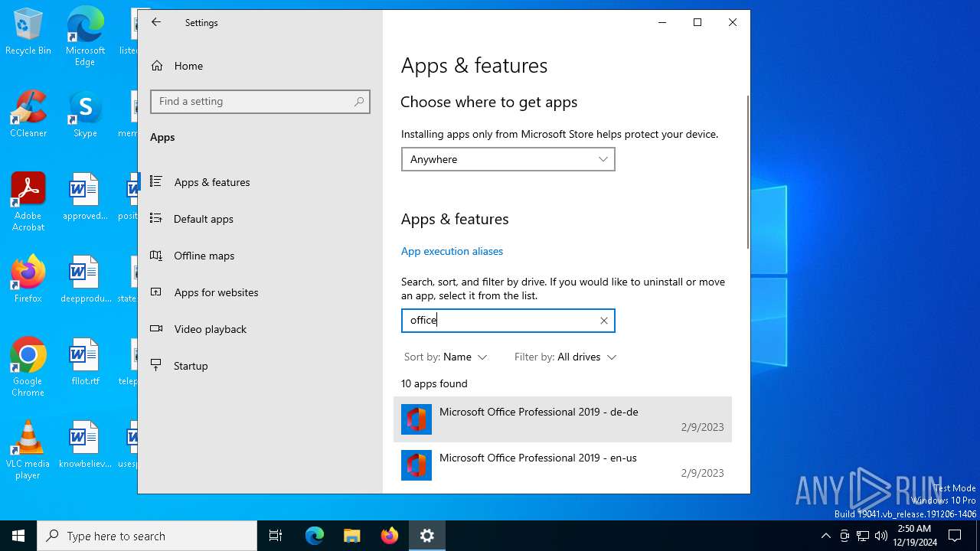Expand the Sort by Name dropdown
This screenshot has height=551, width=980.
pyautogui.click(x=446, y=357)
